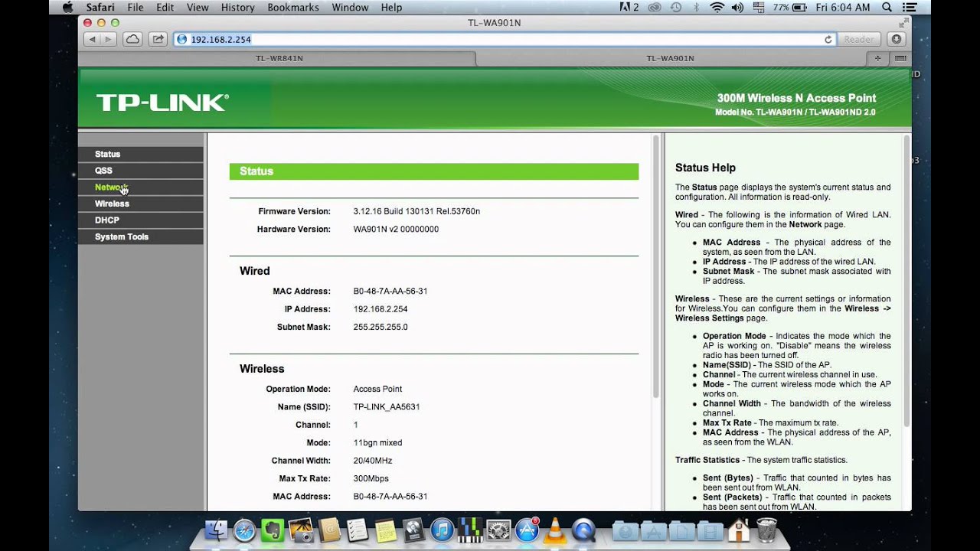This screenshot has width=980, height=551.
Task: Open System Tools in the sidebar
Action: click(x=141, y=237)
